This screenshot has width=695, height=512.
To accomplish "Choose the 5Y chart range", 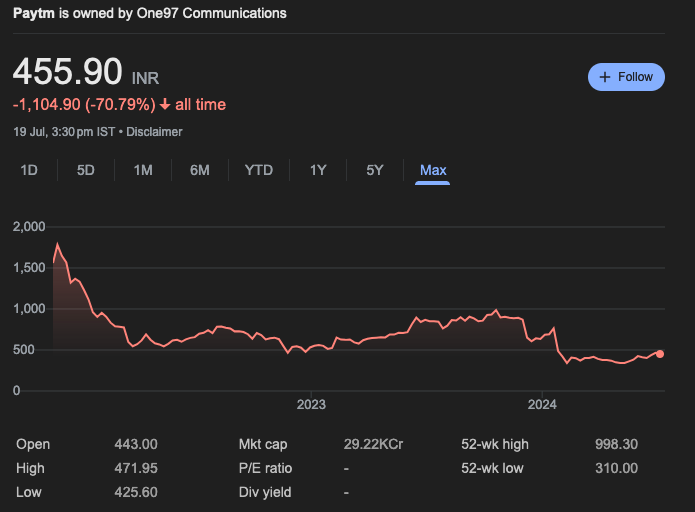I will coord(375,170).
